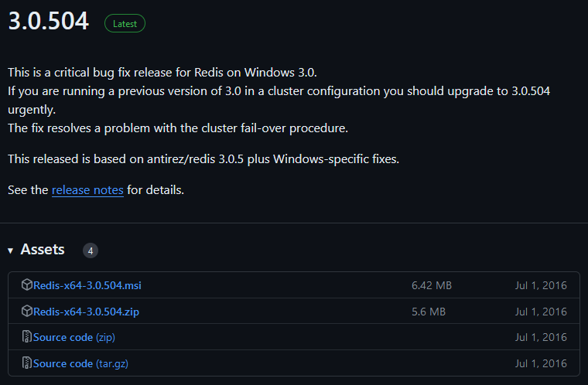The width and height of the screenshot is (588, 385).
Task: Click the Assets heading label
Action: (x=43, y=250)
